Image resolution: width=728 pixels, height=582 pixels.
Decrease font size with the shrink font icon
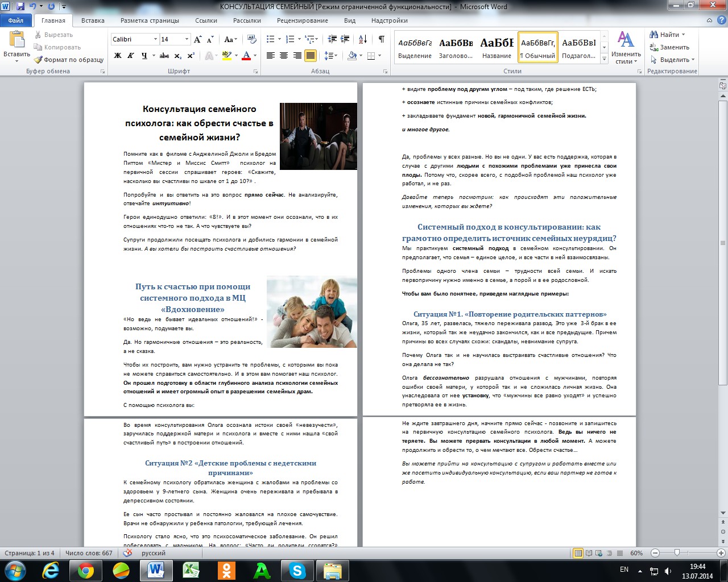click(210, 39)
